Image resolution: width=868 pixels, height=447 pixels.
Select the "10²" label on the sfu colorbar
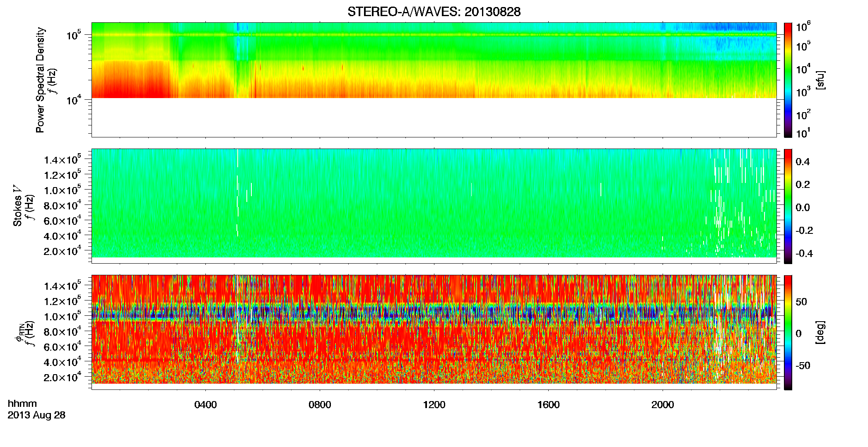click(x=803, y=114)
